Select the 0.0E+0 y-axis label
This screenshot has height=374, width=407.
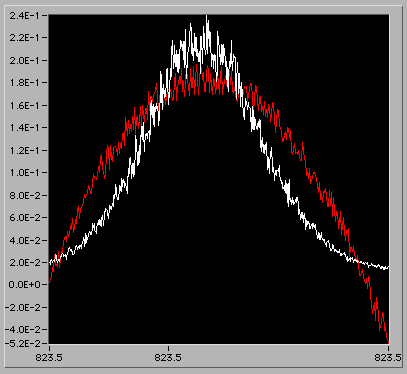(23, 285)
